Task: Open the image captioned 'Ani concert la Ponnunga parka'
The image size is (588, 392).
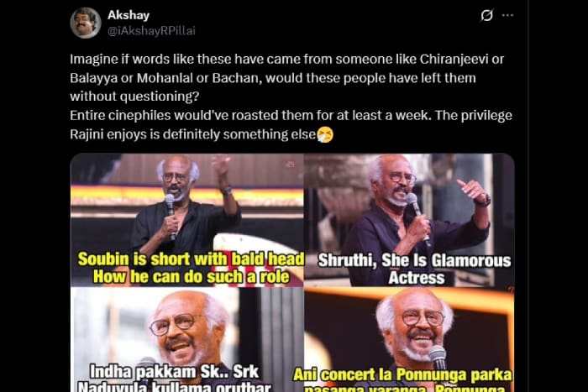Action: tap(409, 339)
